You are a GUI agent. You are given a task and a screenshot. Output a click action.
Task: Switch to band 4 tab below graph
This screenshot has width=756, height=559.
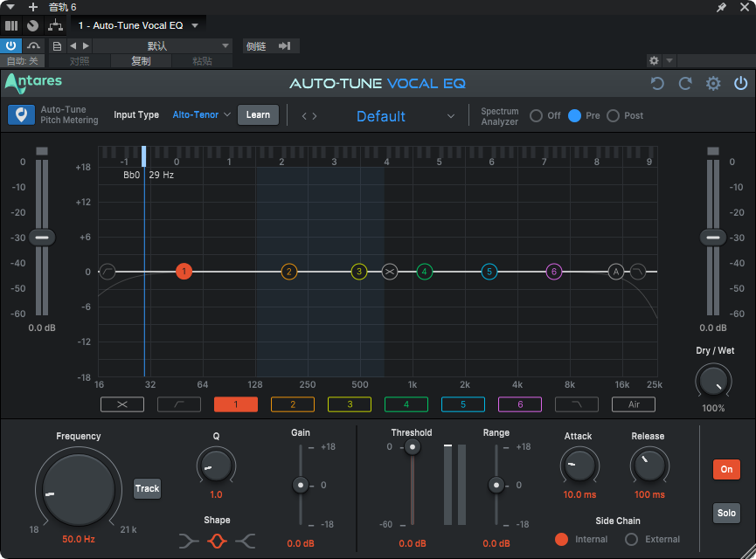click(406, 404)
